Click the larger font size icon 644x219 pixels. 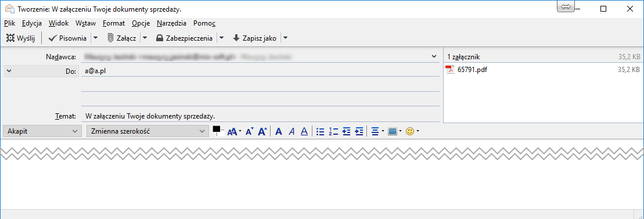262,131
